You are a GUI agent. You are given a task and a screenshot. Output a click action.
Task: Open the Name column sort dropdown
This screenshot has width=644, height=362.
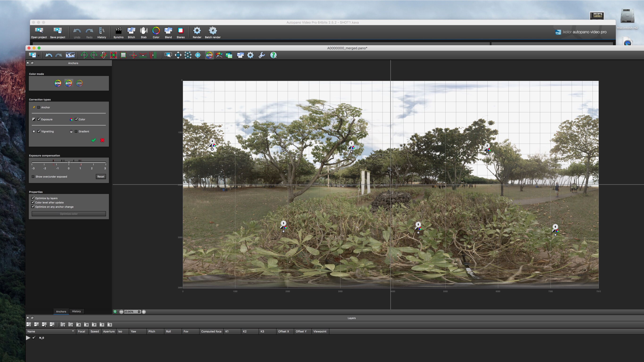pos(73,331)
